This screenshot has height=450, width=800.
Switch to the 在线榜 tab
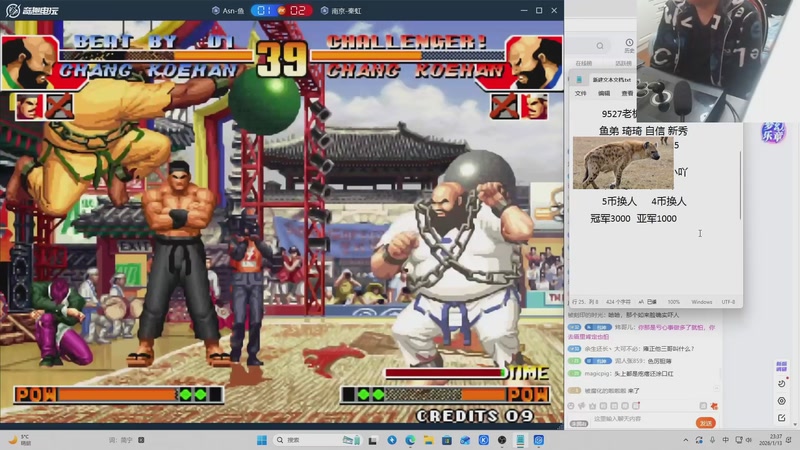coord(584,63)
